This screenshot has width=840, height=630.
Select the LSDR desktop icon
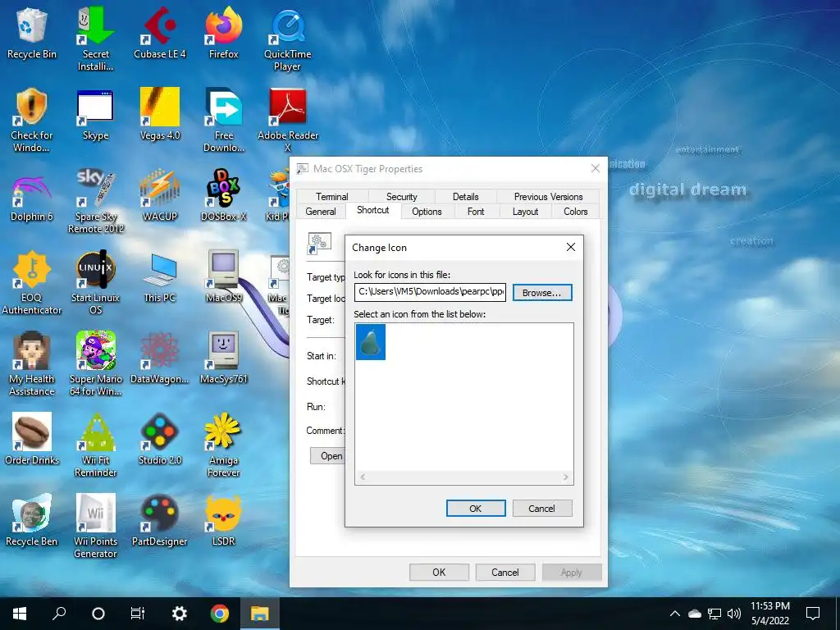[223, 521]
